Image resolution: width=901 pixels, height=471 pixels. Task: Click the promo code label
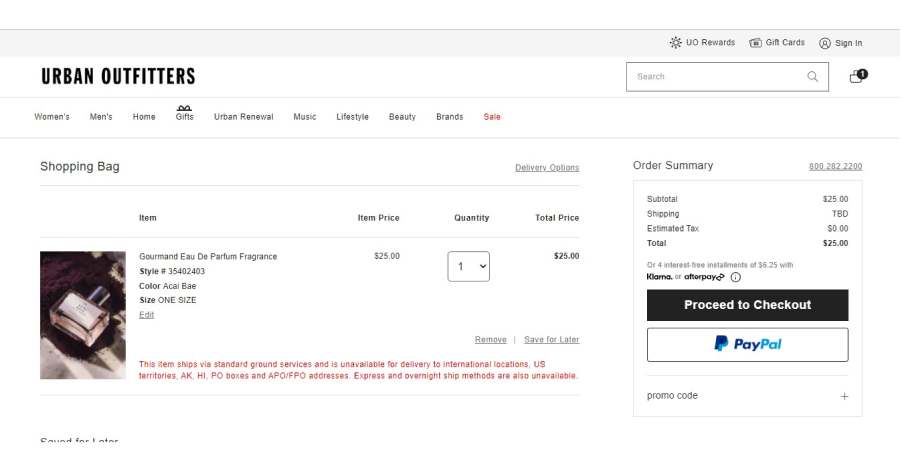pos(672,396)
